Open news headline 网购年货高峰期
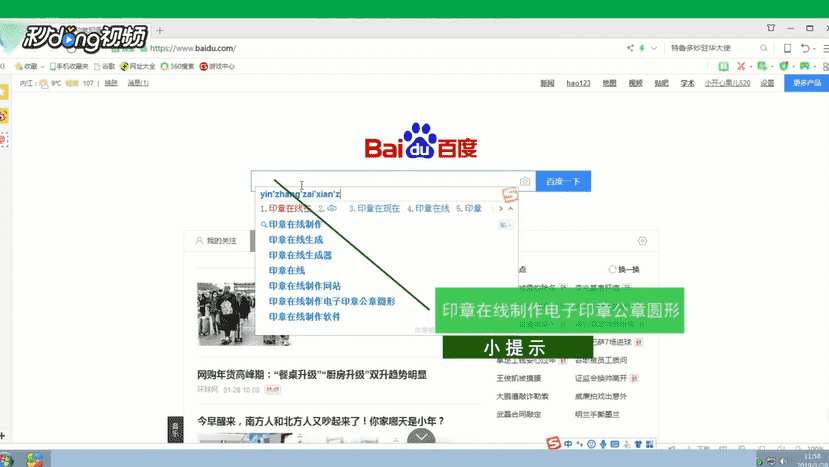Screen dimensions: 829x467 tap(312, 374)
